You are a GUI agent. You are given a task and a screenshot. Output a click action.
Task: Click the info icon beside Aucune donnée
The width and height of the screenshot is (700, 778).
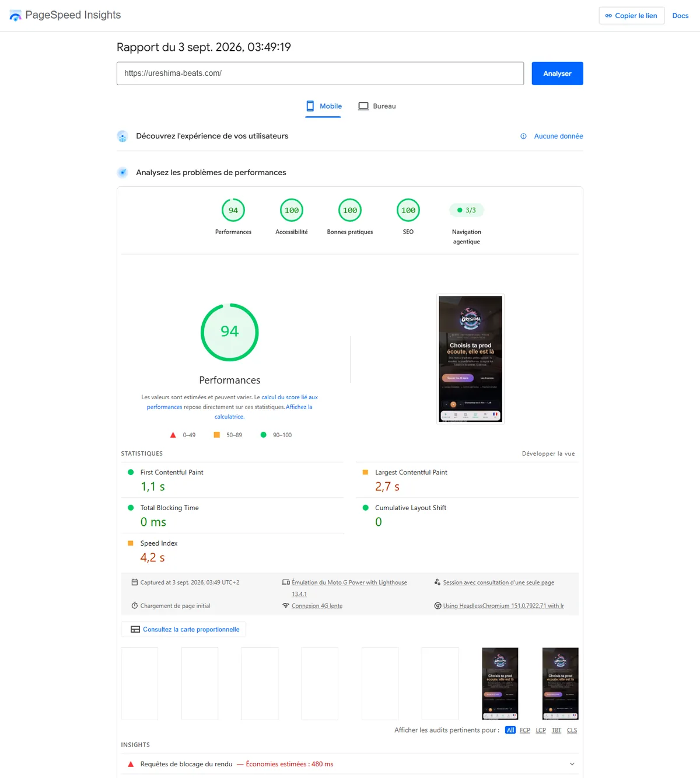(x=523, y=136)
